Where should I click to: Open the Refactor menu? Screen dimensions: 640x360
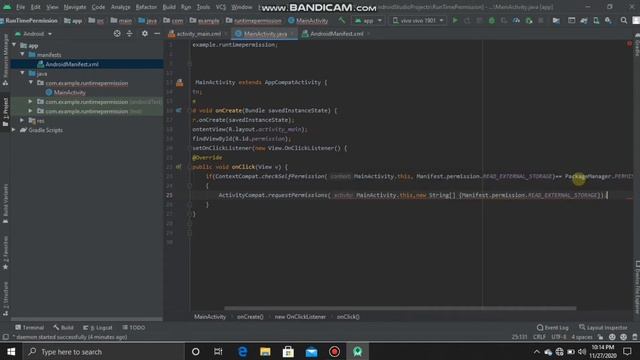pos(146,7)
